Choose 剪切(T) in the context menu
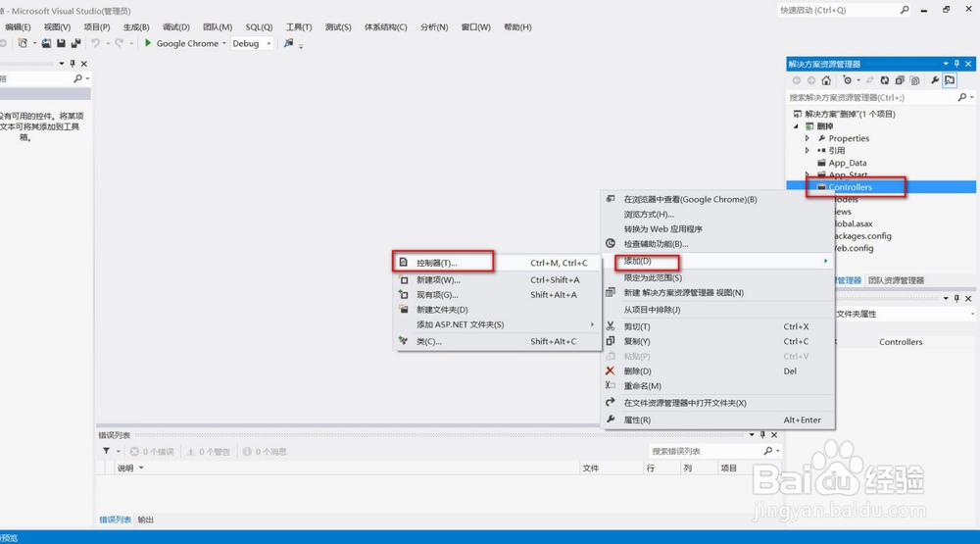 tap(717, 326)
